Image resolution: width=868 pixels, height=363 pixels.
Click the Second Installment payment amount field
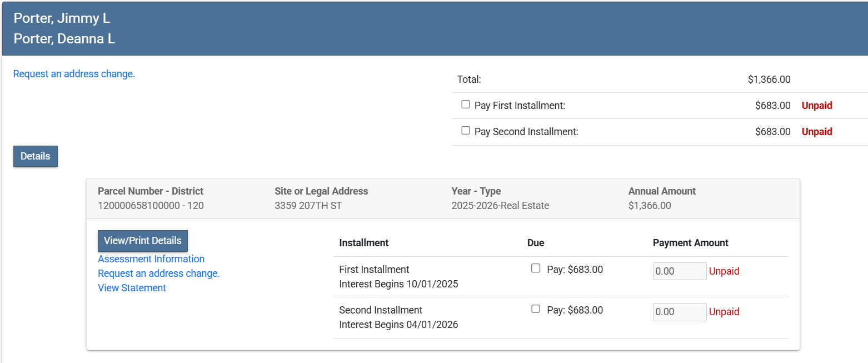(679, 312)
